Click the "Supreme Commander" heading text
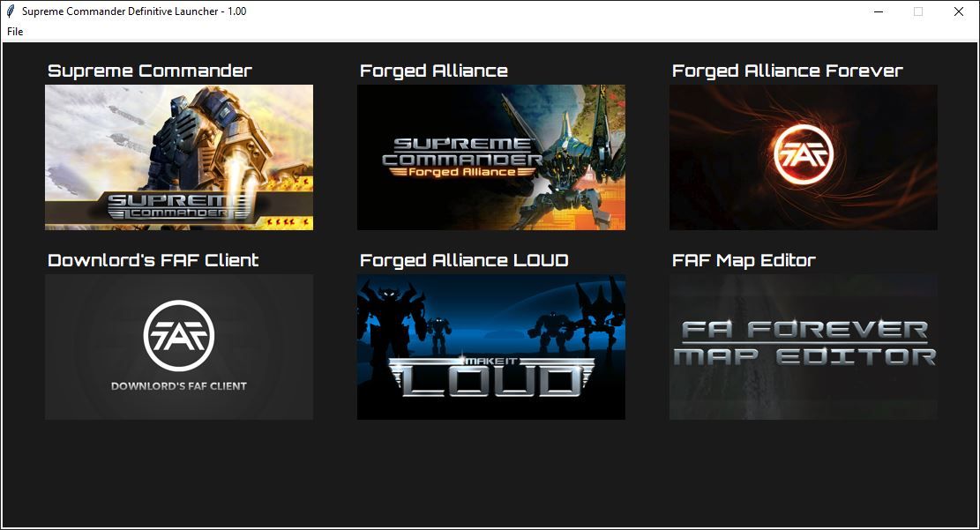Image resolution: width=980 pixels, height=530 pixels. pyautogui.click(x=150, y=71)
